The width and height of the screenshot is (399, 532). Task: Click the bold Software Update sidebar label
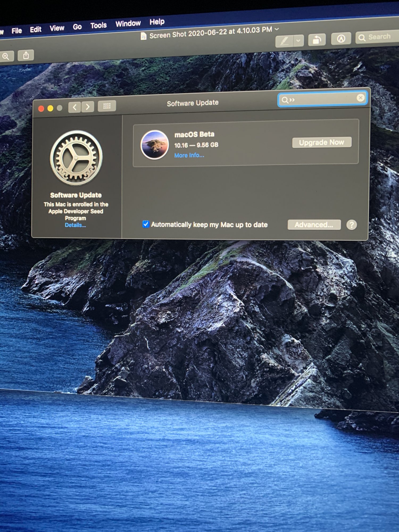[x=76, y=195]
